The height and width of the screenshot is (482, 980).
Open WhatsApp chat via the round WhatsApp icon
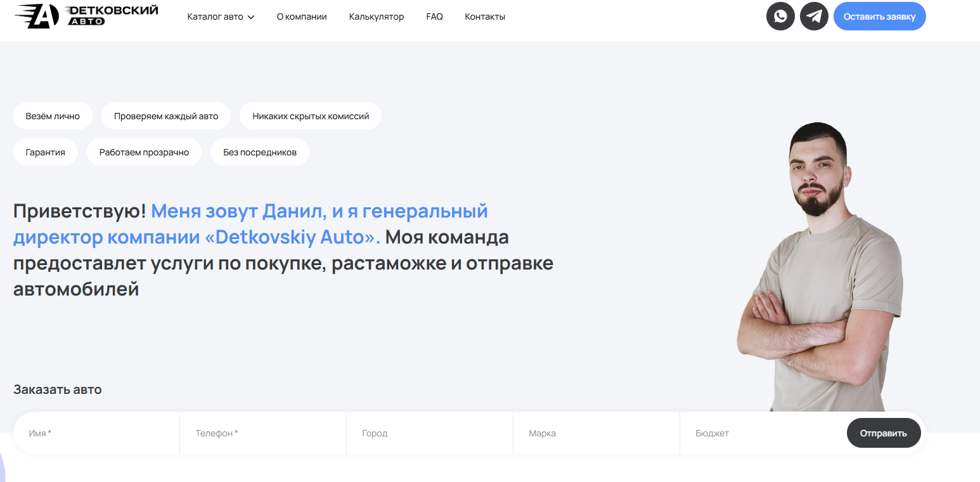[780, 16]
